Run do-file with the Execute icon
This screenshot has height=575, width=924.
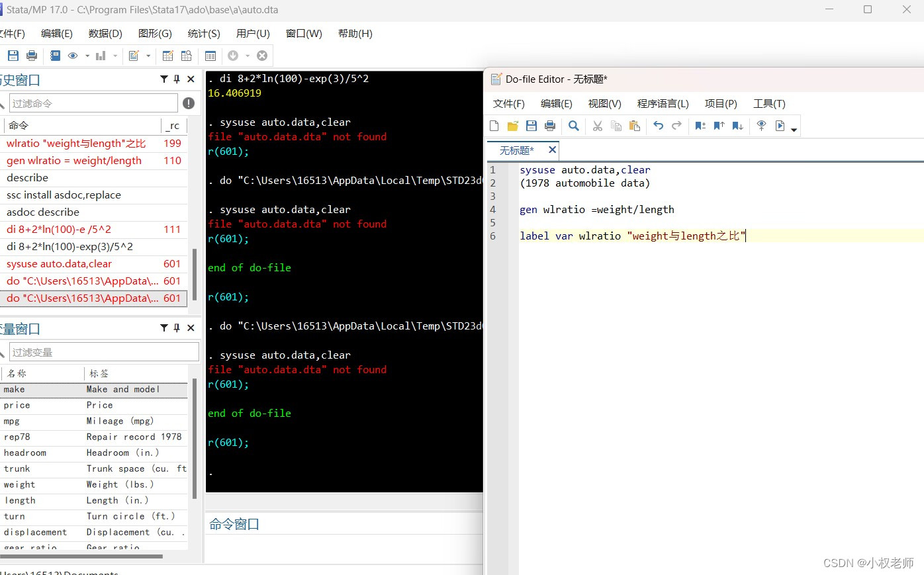coord(780,126)
